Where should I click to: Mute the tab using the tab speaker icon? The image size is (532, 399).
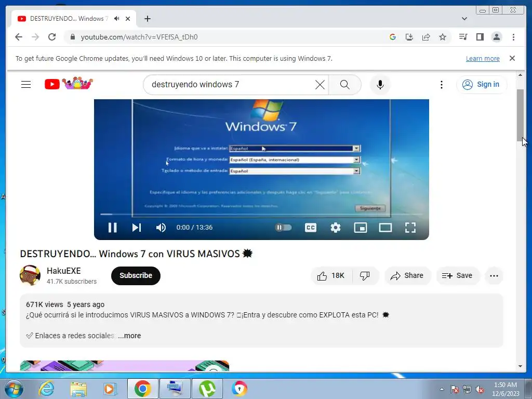coord(117,19)
